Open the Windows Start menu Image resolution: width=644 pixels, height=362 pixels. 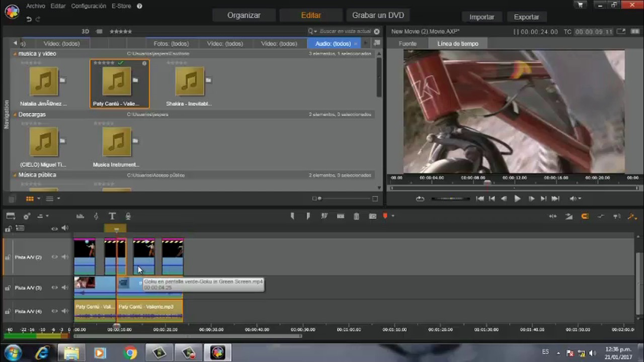(x=12, y=353)
